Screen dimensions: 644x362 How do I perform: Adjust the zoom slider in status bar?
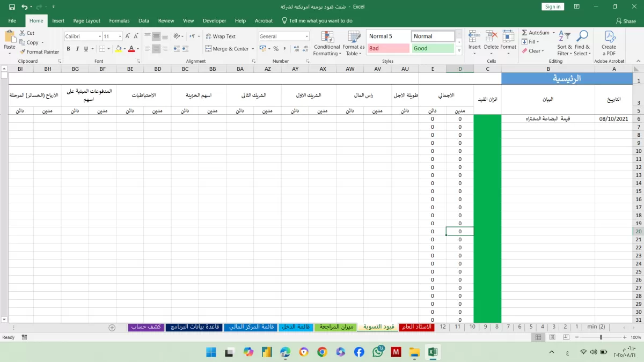(601, 337)
